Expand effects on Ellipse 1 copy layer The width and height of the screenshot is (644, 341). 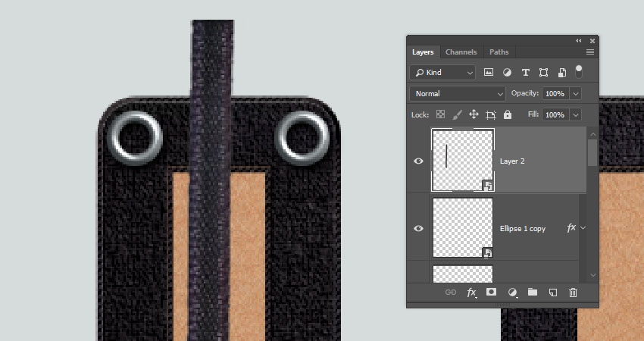(582, 227)
